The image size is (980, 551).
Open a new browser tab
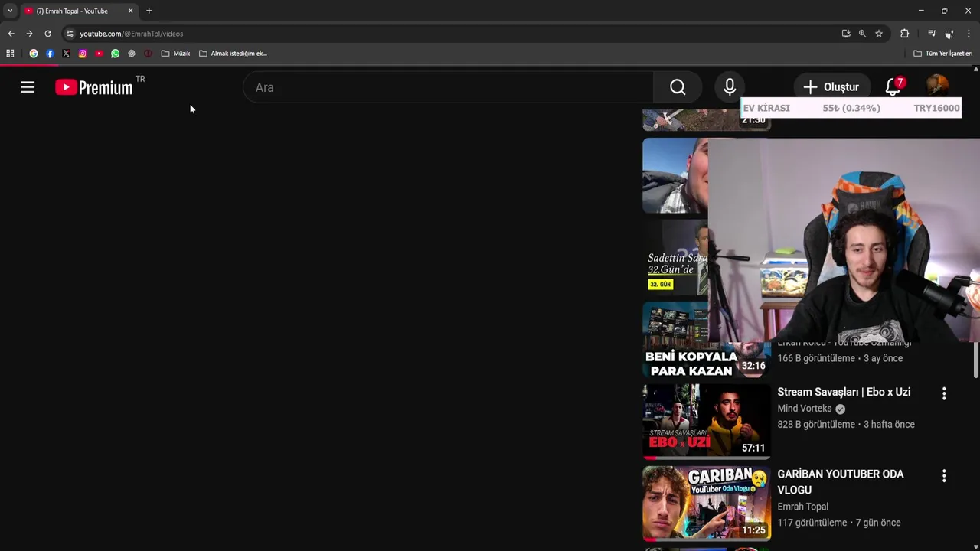149,11
